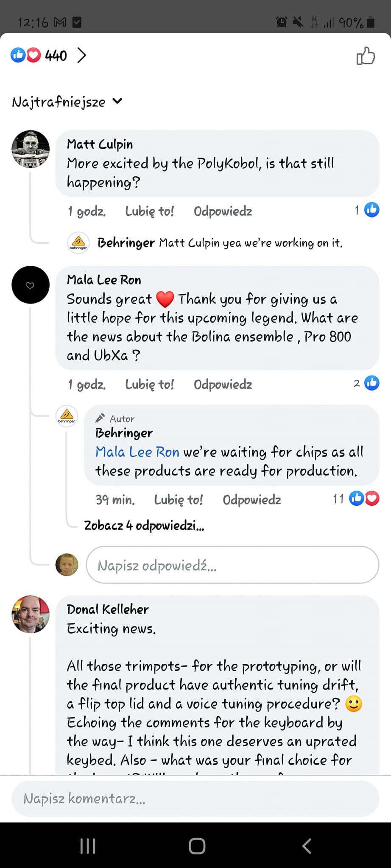Expand Zobacz 4 odpowiedzi replies
391x868 pixels.
click(144, 526)
